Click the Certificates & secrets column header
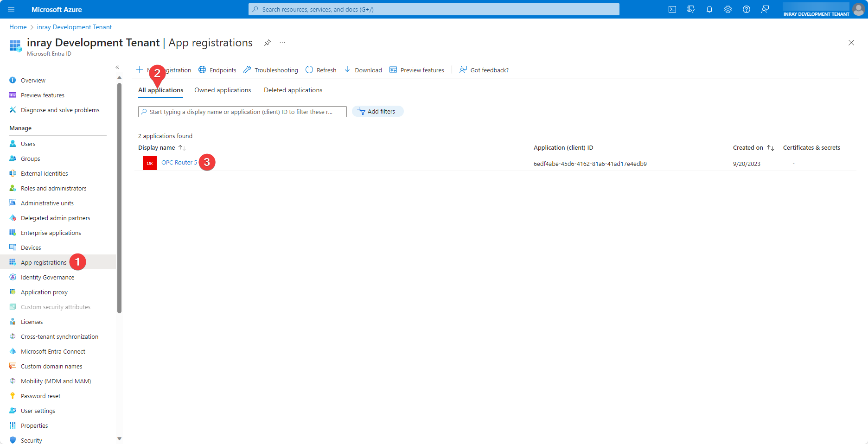The image size is (868, 444). tap(811, 147)
